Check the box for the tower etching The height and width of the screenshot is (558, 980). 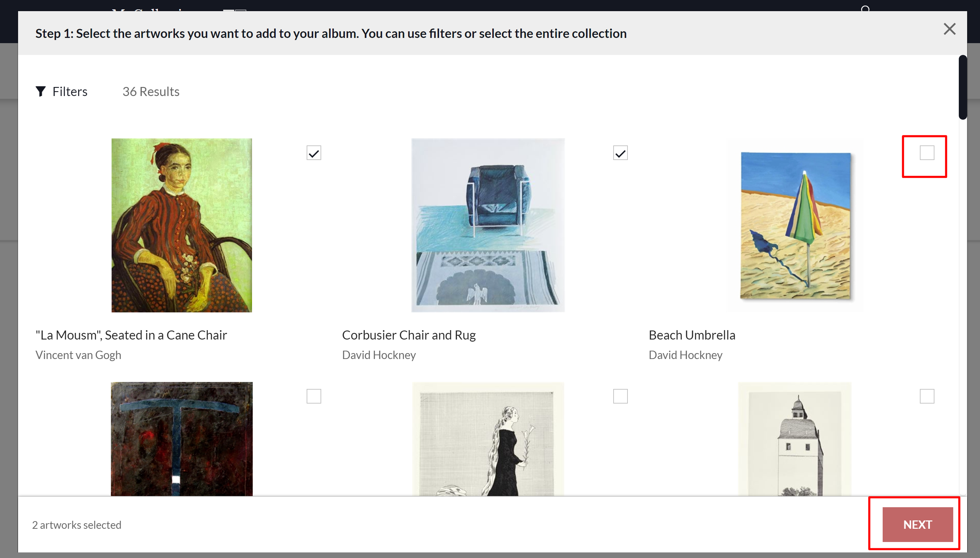click(926, 396)
